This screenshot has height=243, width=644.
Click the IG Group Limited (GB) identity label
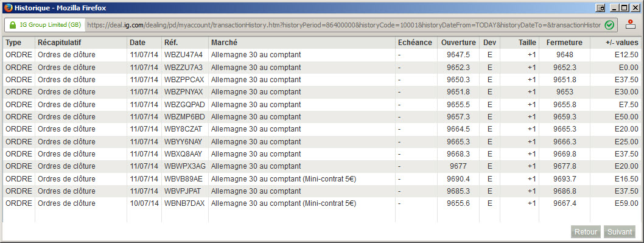click(50, 25)
